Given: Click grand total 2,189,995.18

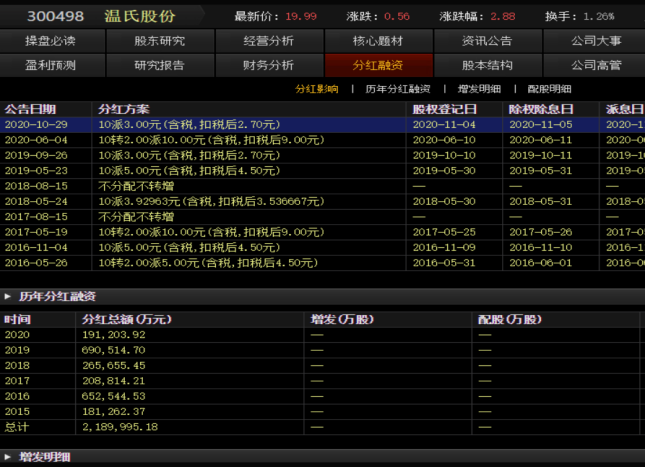Looking at the screenshot, I should (x=120, y=427).
